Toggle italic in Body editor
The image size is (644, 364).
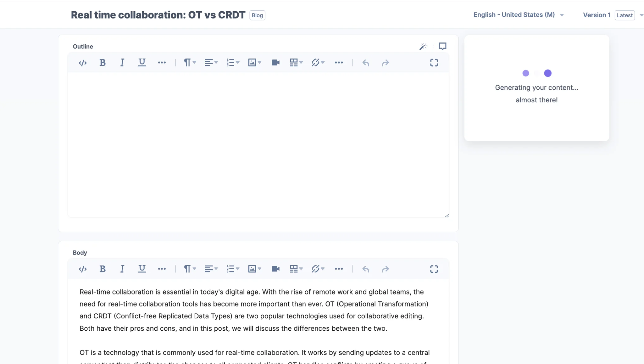[x=122, y=269]
